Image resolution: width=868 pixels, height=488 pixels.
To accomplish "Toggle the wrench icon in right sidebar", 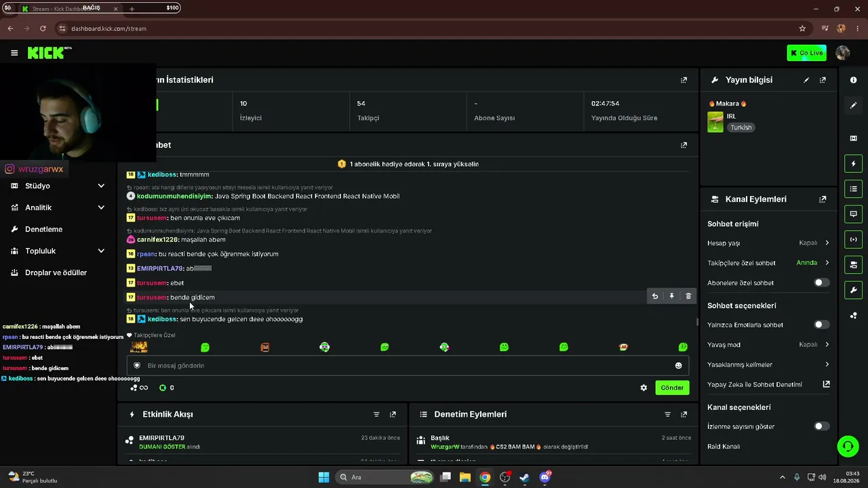I will (853, 290).
